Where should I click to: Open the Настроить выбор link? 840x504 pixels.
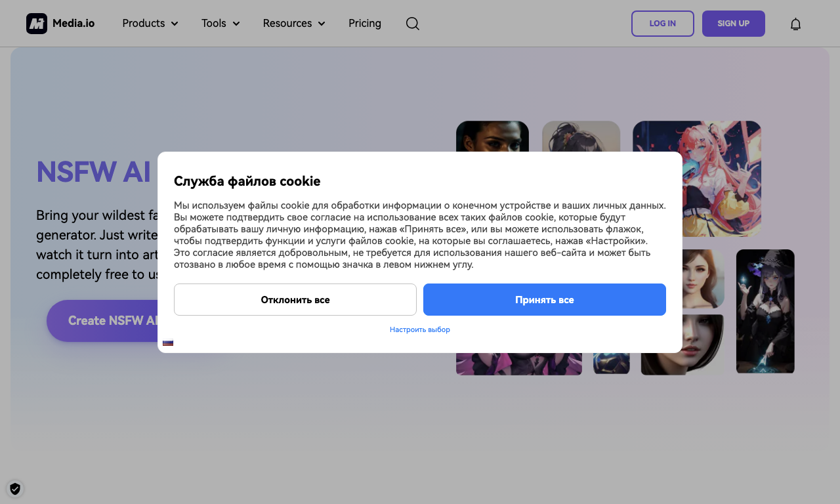point(420,329)
